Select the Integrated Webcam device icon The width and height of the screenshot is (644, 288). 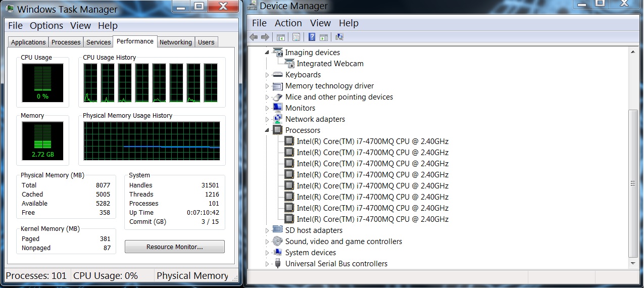289,63
